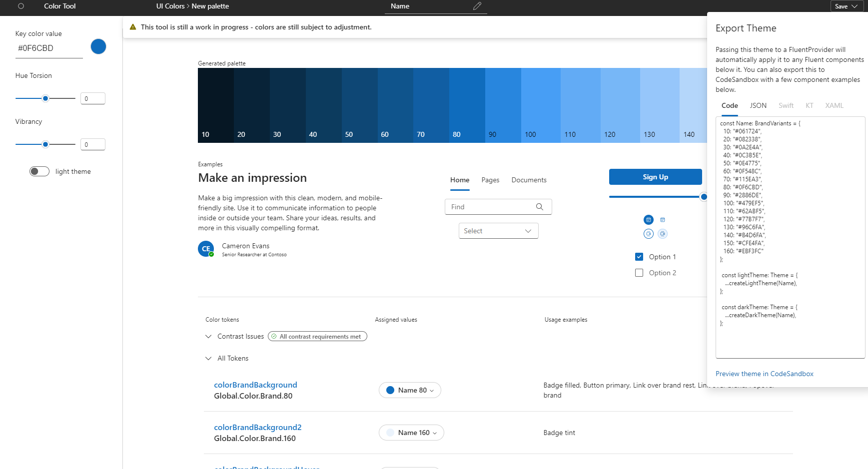This screenshot has height=469, width=868.
Task: Select the Home tab in the example
Action: pyautogui.click(x=460, y=180)
